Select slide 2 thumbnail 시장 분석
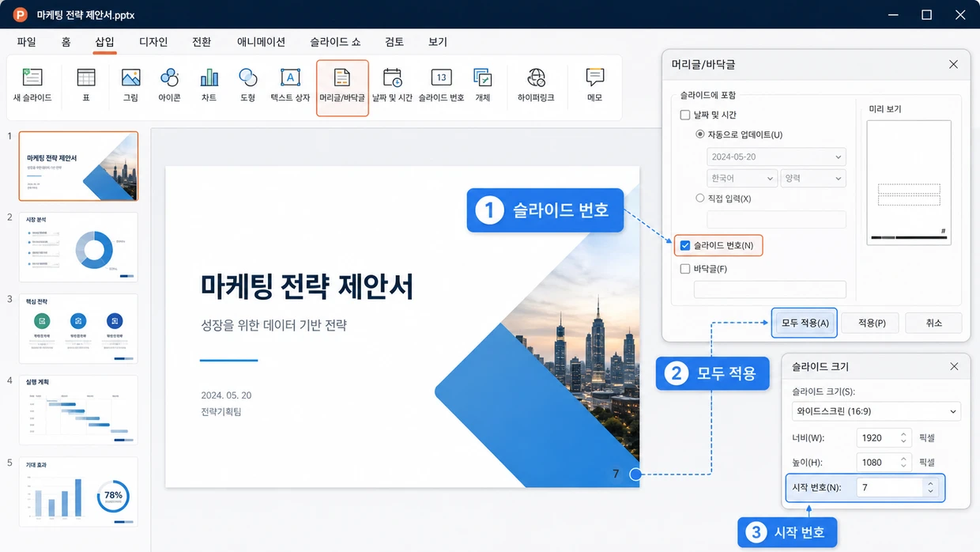The height and width of the screenshot is (552, 980). click(78, 247)
